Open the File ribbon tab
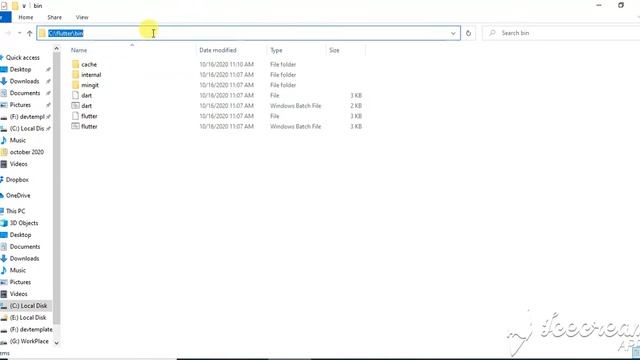The image size is (640, 360). (5, 17)
